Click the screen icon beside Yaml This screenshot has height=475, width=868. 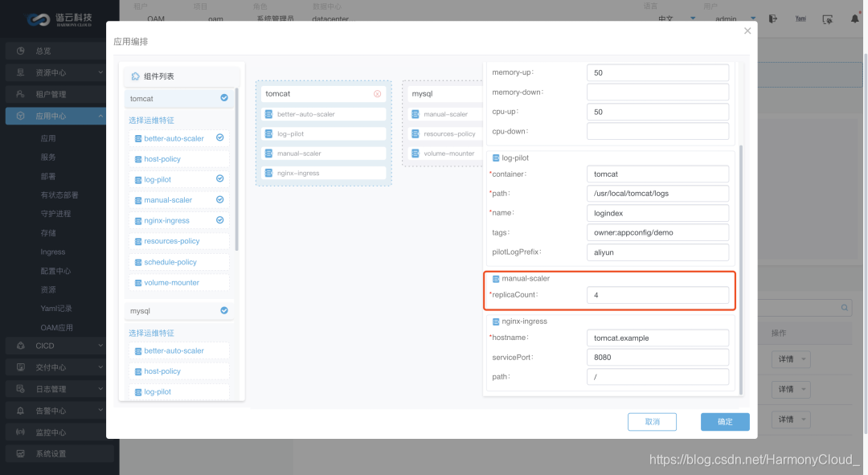pos(828,19)
